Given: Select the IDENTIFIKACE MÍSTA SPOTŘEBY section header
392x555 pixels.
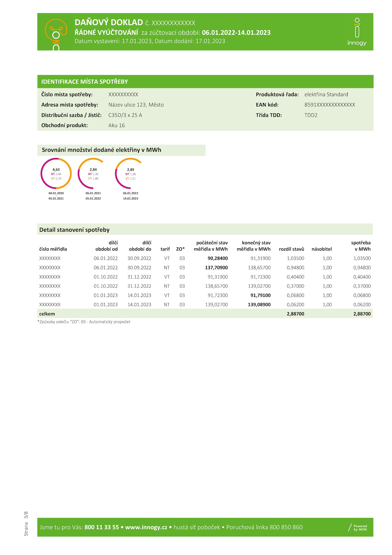Looking at the screenshot, I should (84, 82).
